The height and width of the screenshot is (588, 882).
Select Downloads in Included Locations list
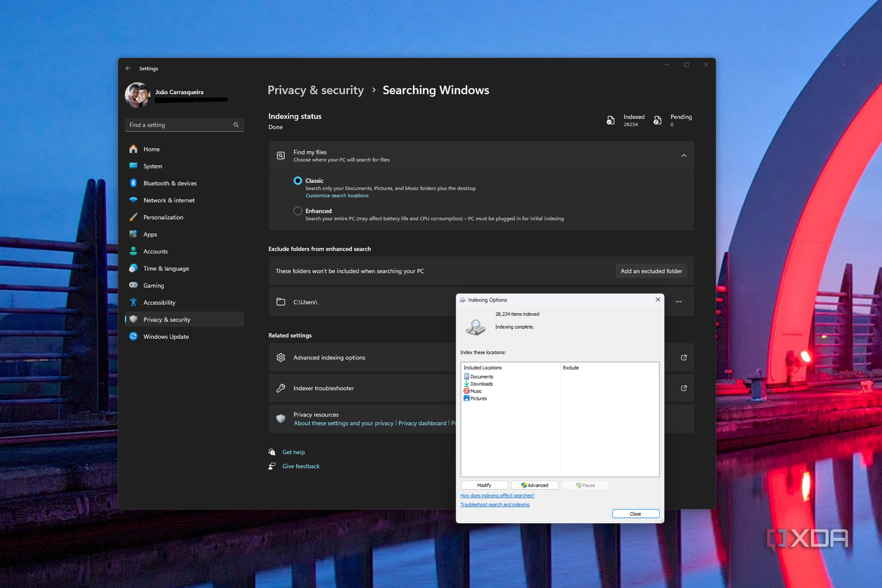pos(478,384)
